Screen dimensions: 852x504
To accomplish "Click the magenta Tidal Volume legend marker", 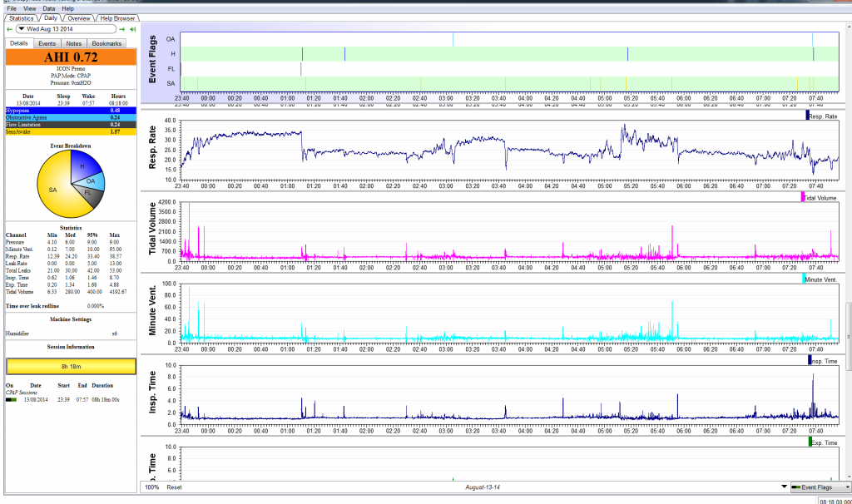I will [x=803, y=197].
